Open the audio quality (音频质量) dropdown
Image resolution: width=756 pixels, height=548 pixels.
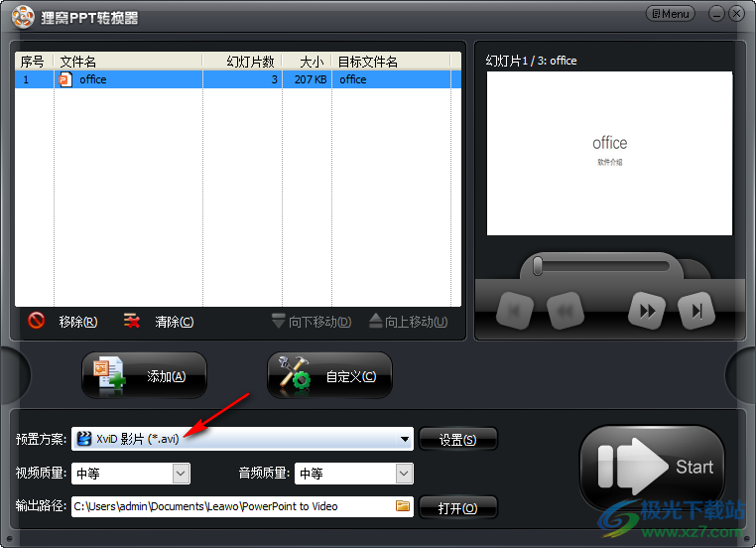pyautogui.click(x=404, y=474)
